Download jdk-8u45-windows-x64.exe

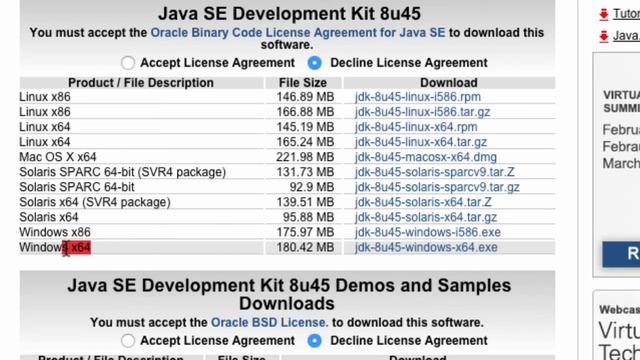(426, 247)
